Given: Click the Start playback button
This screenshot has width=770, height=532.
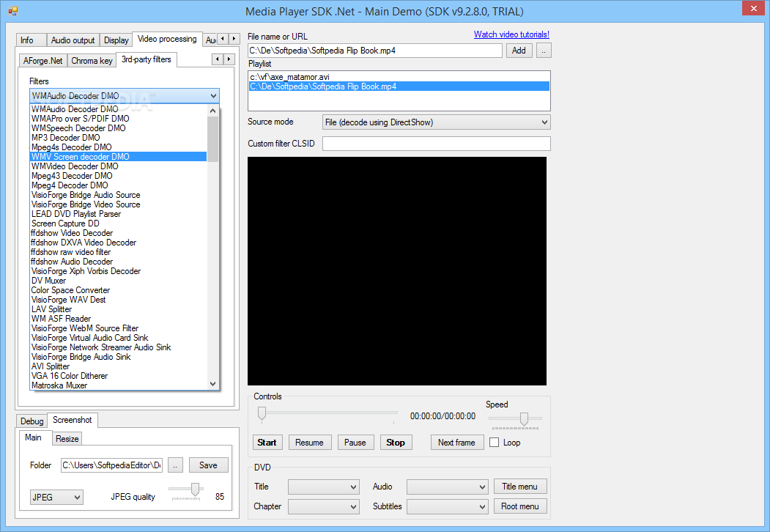Looking at the screenshot, I should click(x=267, y=442).
